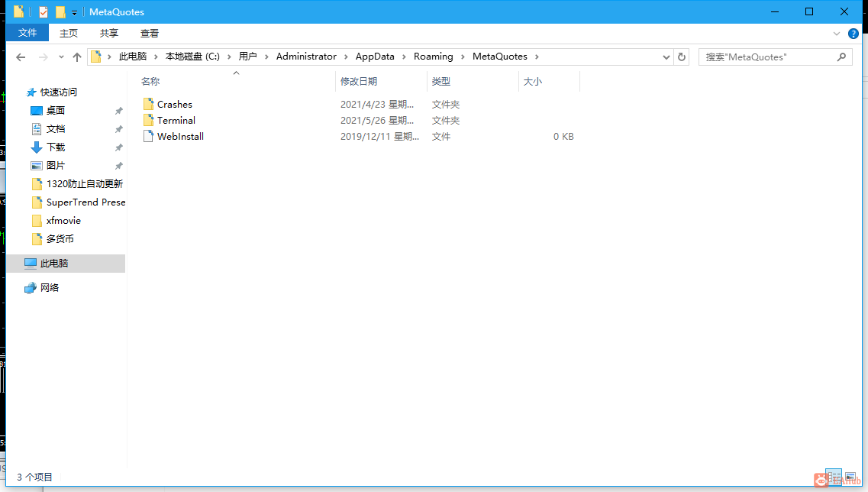Image resolution: width=868 pixels, height=492 pixels.
Task: Open quick access toolbar customize dropdown
Action: tap(74, 12)
